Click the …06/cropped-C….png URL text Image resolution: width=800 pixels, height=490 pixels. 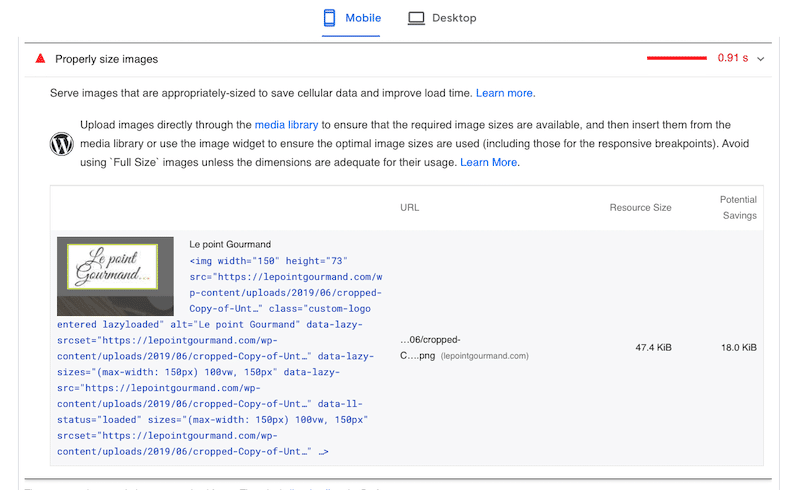click(430, 348)
